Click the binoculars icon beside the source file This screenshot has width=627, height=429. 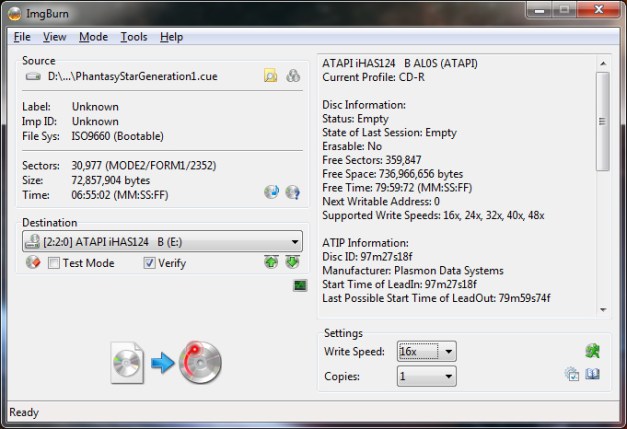coord(293,76)
